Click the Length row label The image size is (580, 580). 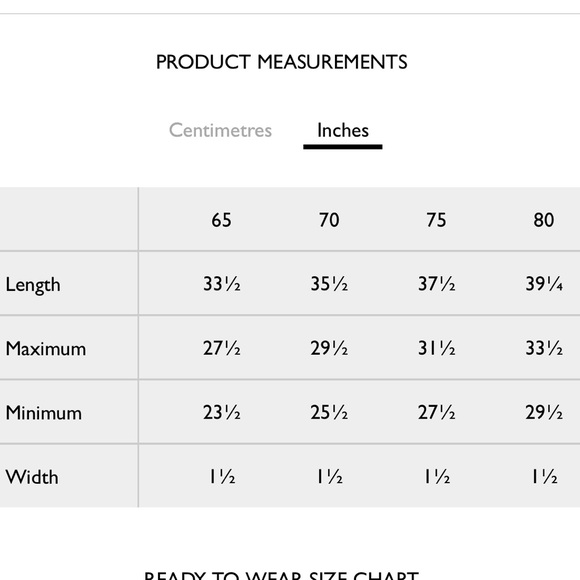[x=33, y=285]
